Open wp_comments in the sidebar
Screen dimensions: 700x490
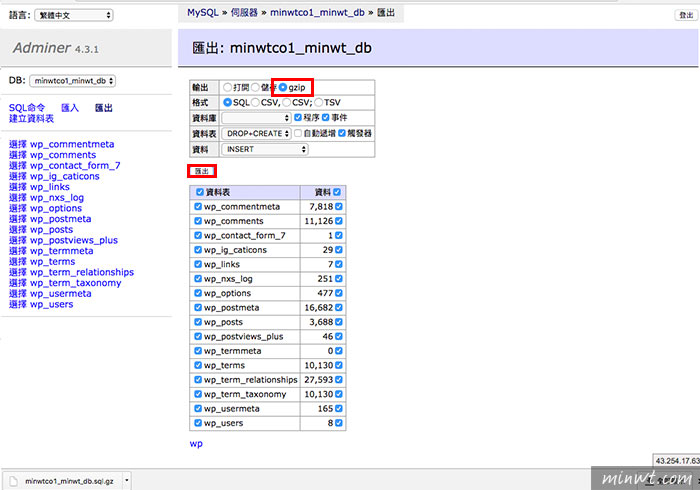tap(63, 155)
